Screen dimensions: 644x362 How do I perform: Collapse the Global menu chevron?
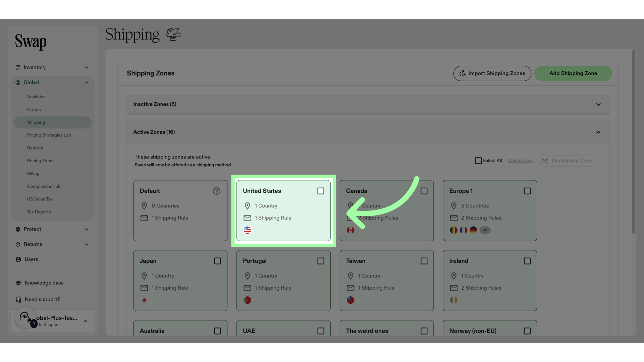click(87, 82)
